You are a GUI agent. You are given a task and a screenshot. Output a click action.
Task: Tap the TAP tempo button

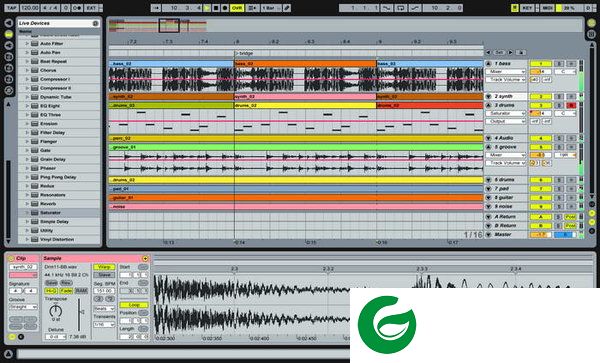(x=11, y=8)
